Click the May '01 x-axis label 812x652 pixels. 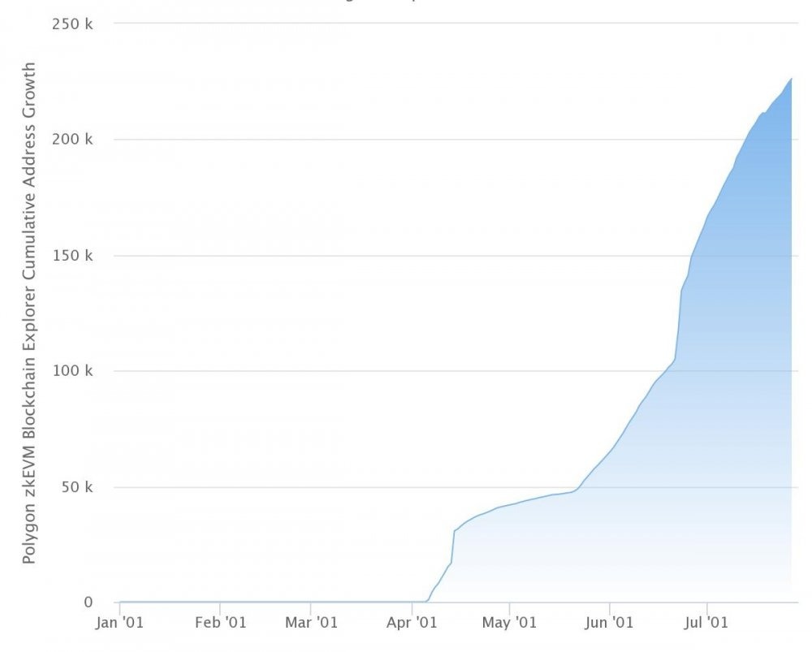click(x=510, y=623)
